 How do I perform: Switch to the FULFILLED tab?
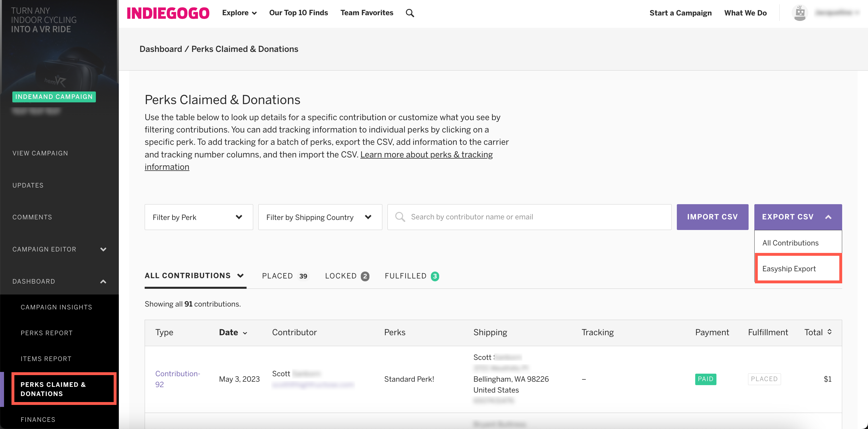412,276
